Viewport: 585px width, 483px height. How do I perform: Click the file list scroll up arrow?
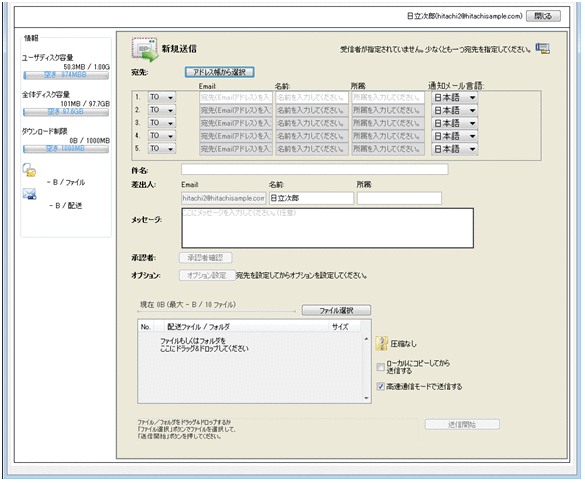(366, 339)
